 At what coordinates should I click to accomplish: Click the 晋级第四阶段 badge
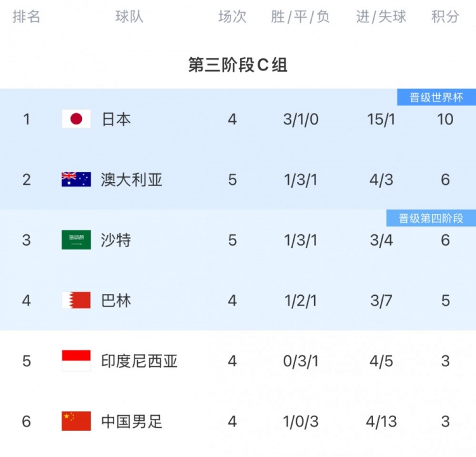coord(431,218)
